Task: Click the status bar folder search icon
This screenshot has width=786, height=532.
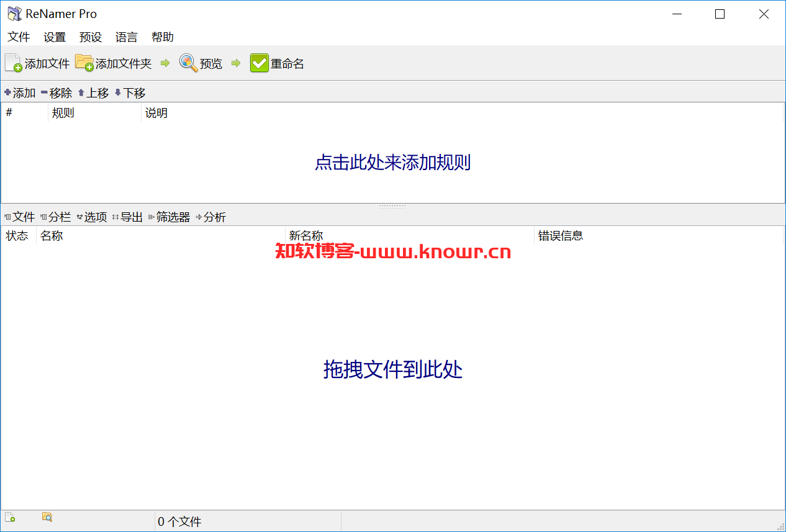Action: point(47,516)
